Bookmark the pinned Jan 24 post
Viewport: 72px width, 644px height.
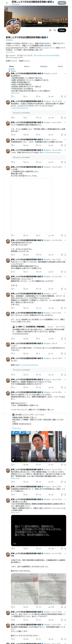(x=62, y=96)
